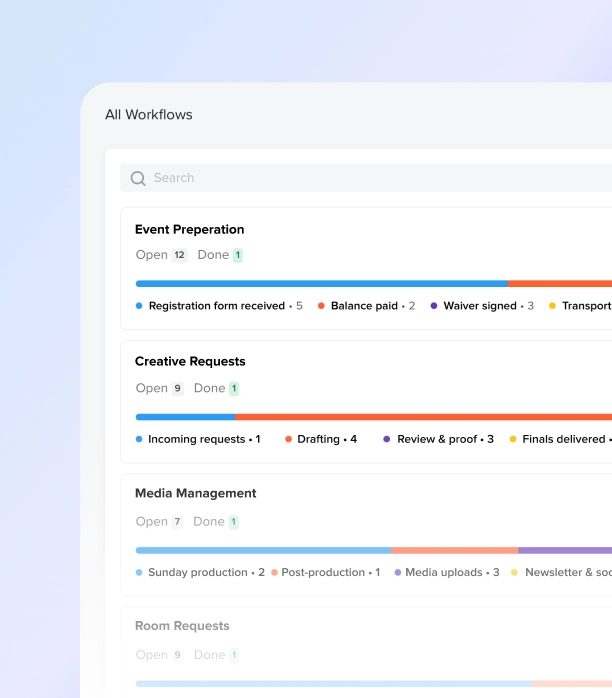Focus the Search input field
This screenshot has width=612, height=698.
366,178
